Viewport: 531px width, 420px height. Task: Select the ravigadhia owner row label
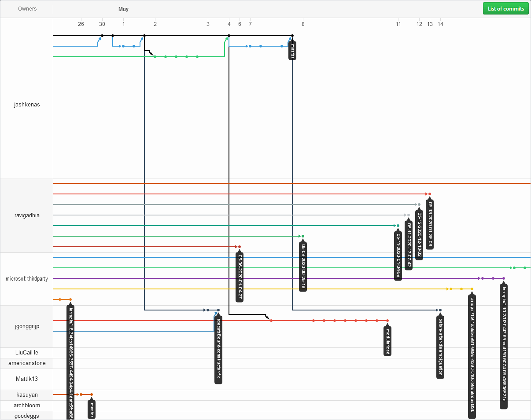tap(27, 215)
